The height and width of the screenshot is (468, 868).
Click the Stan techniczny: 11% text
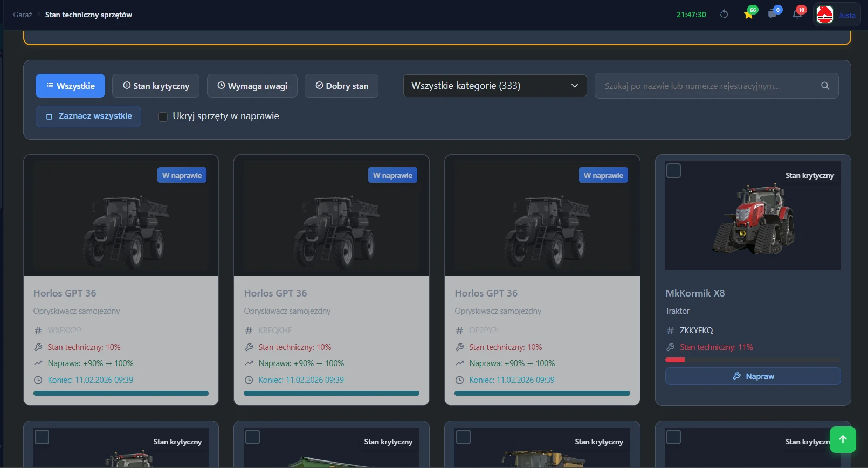(x=717, y=347)
